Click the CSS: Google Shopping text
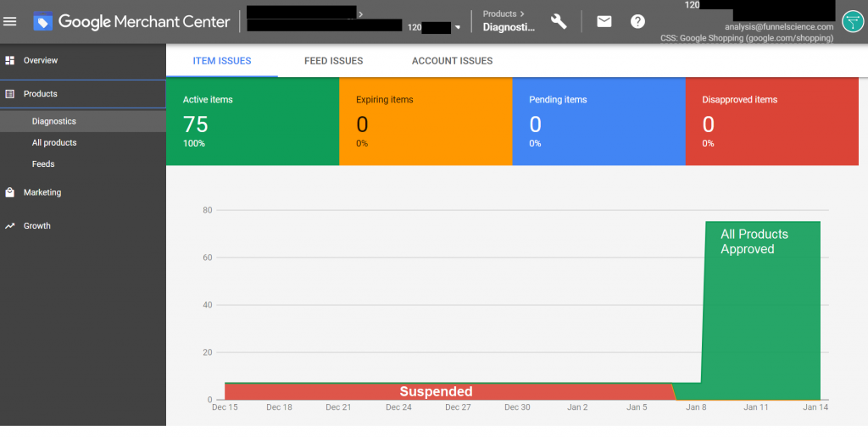Viewport: 868px width, 437px height. [747, 38]
